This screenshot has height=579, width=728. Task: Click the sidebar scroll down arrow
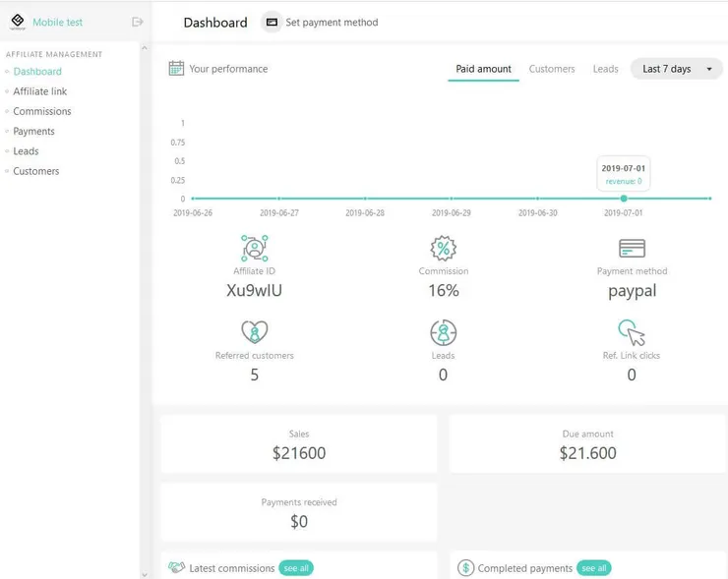(x=145, y=575)
